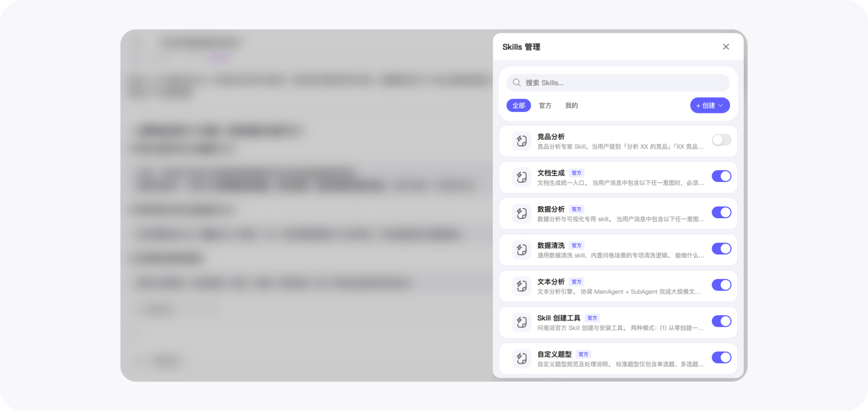Screen dimensions: 868x411
Task: Click the Skills 管理 panel heading
Action: [521, 47]
